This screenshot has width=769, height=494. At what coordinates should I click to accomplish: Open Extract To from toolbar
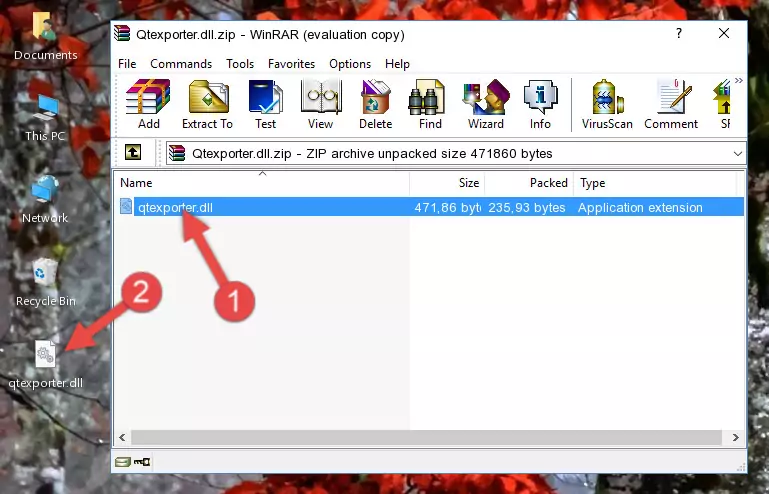click(207, 104)
